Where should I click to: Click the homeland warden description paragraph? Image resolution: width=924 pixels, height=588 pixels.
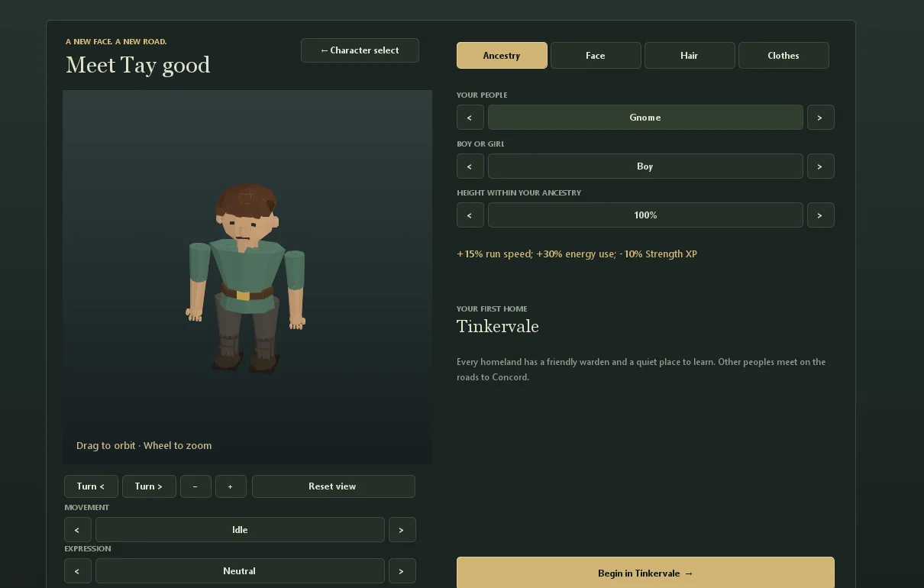[641, 370]
